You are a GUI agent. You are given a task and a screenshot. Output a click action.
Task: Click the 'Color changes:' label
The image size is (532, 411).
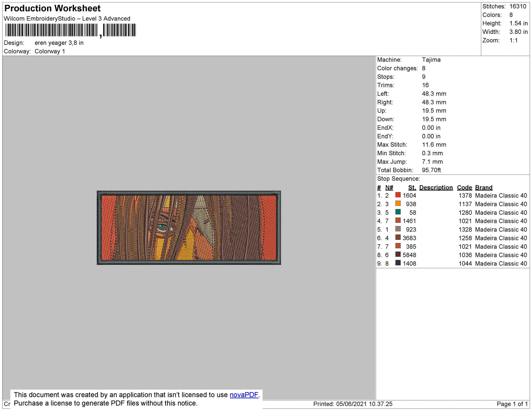pos(398,68)
